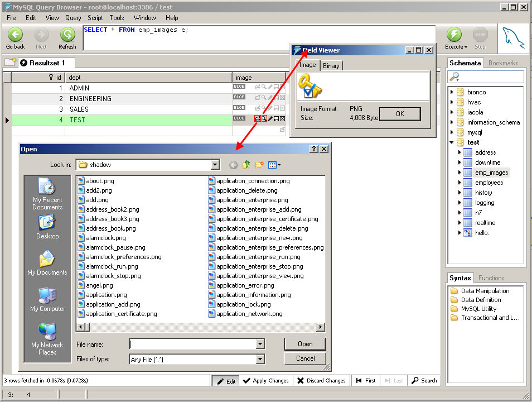
Task: Click Apply Changes
Action: point(265,381)
